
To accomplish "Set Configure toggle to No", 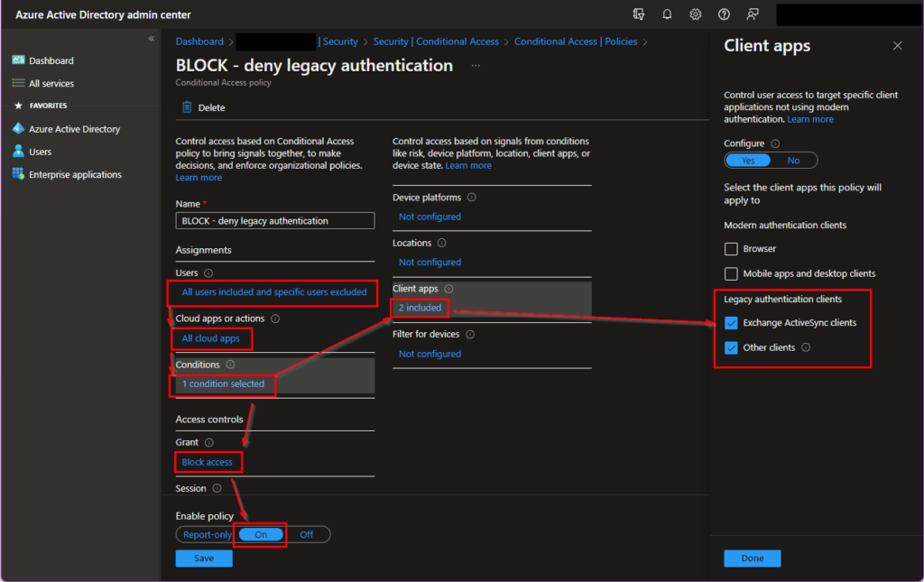I will point(794,161).
